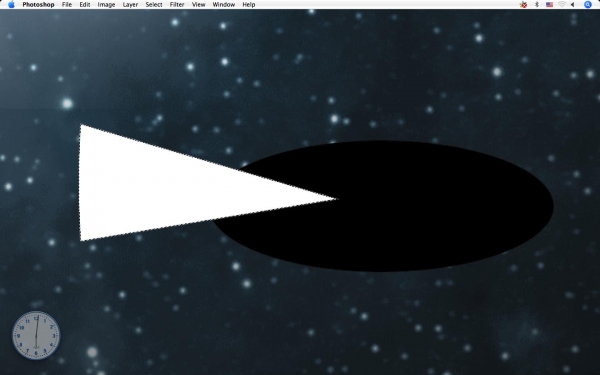The width and height of the screenshot is (600, 375).
Task: Open the Bluetooth status menu
Action: pyautogui.click(x=537, y=5)
